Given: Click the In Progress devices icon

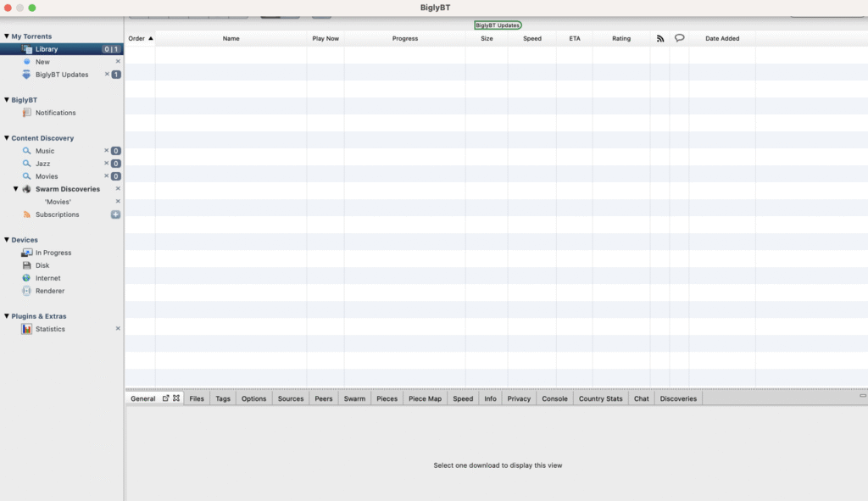Looking at the screenshot, I should click(x=27, y=253).
